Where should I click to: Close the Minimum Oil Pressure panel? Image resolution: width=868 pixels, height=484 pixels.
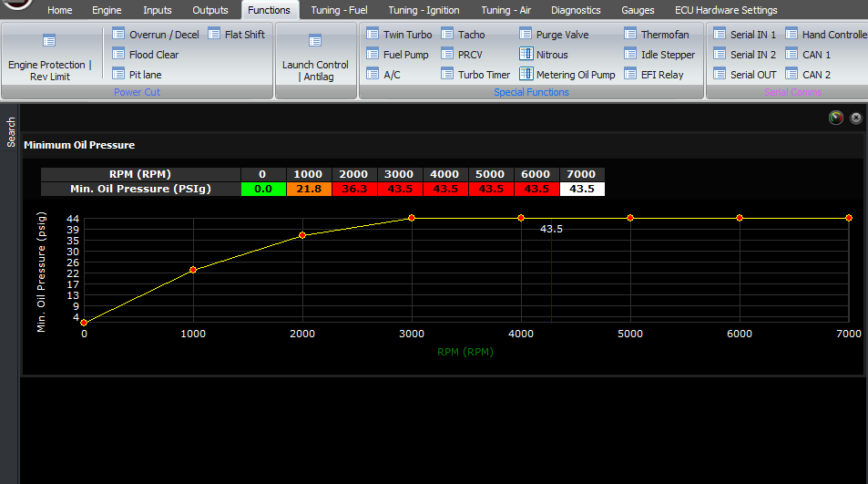856,118
